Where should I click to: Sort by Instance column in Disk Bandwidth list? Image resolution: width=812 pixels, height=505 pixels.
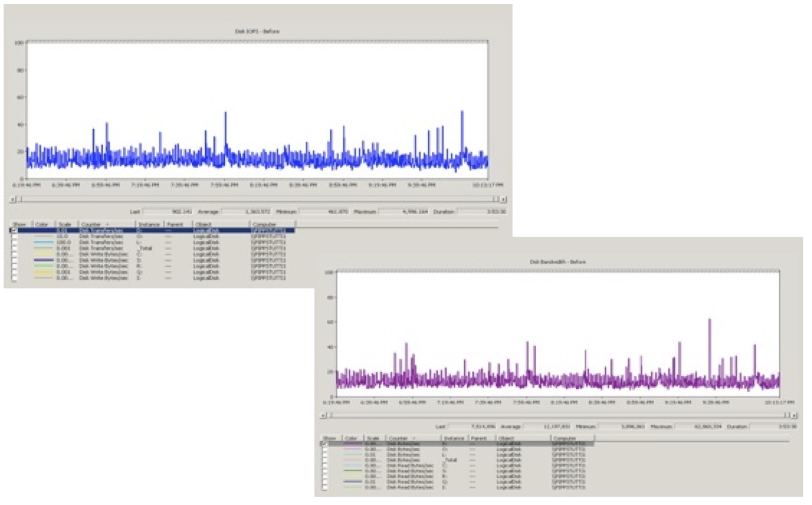point(455,438)
